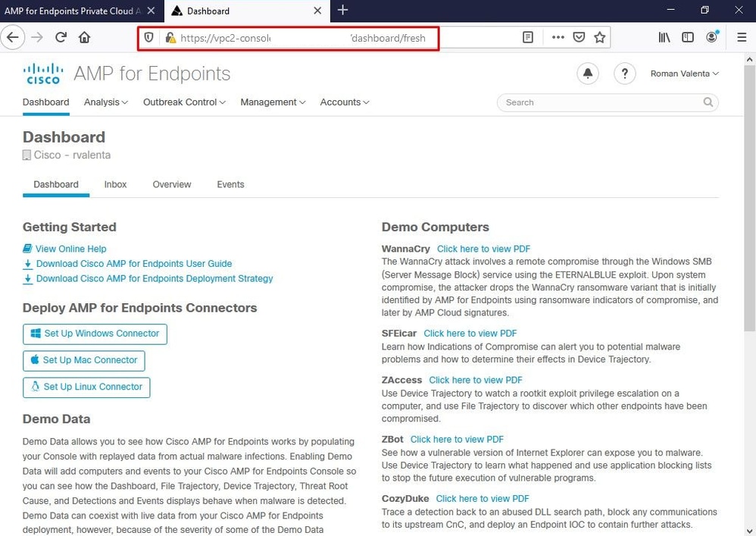This screenshot has width=756, height=536.
Task: View the SFEicar PDF link
Action: tap(470, 334)
